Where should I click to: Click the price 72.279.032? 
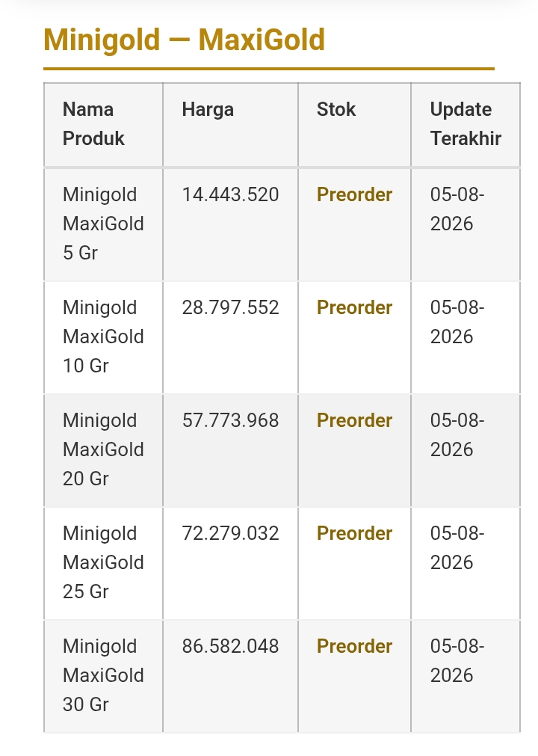[230, 533]
